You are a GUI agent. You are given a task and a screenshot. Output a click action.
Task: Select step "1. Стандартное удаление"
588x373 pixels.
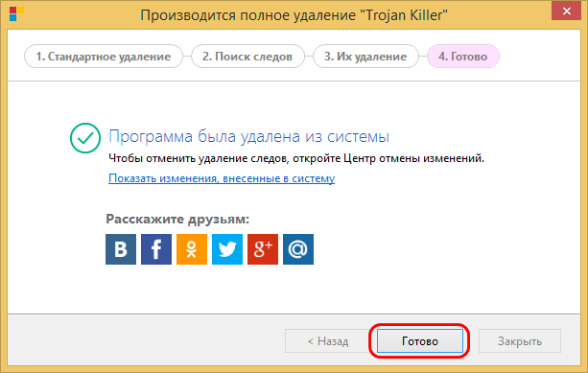click(x=104, y=57)
